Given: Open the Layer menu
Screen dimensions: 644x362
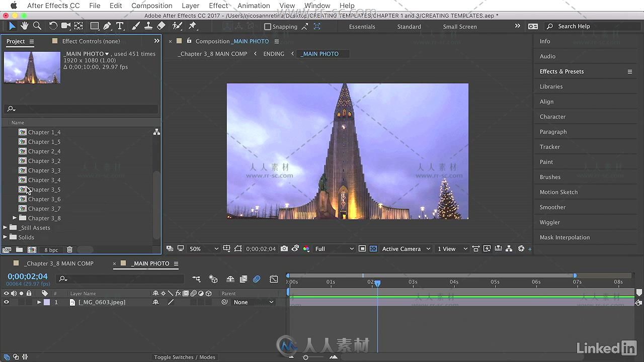Looking at the screenshot, I should pyautogui.click(x=190, y=6).
